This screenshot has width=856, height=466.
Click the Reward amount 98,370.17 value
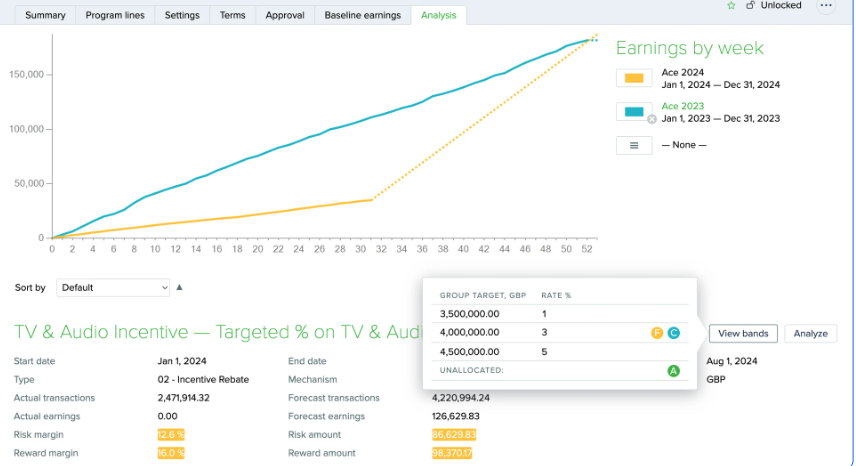click(452, 453)
